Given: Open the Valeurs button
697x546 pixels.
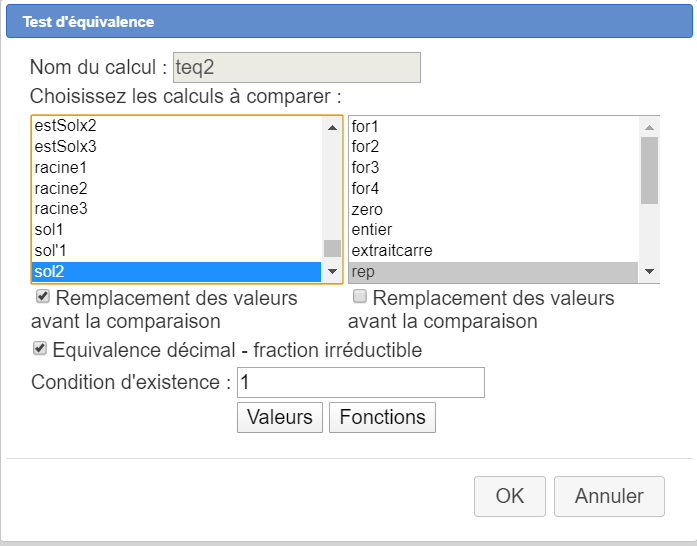Looking at the screenshot, I should (x=280, y=417).
